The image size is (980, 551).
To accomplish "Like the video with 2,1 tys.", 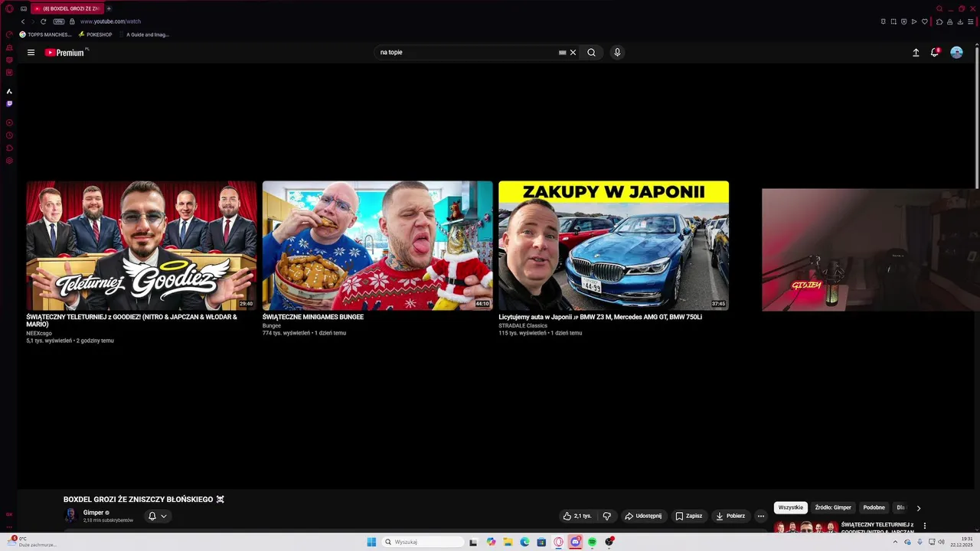I will (578, 516).
